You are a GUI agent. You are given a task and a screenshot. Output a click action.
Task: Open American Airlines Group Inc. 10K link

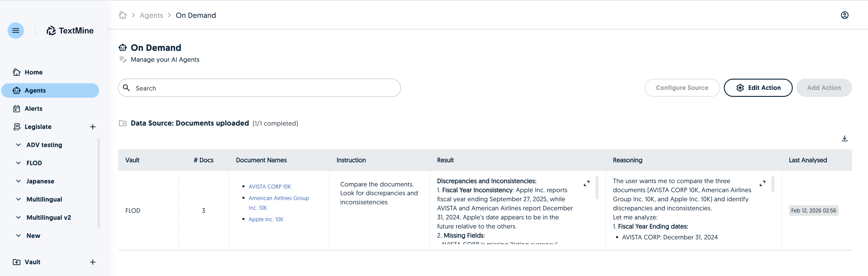coord(279,203)
